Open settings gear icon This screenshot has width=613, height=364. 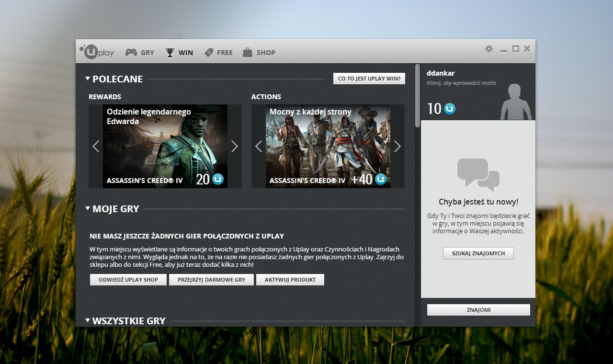coord(489,48)
